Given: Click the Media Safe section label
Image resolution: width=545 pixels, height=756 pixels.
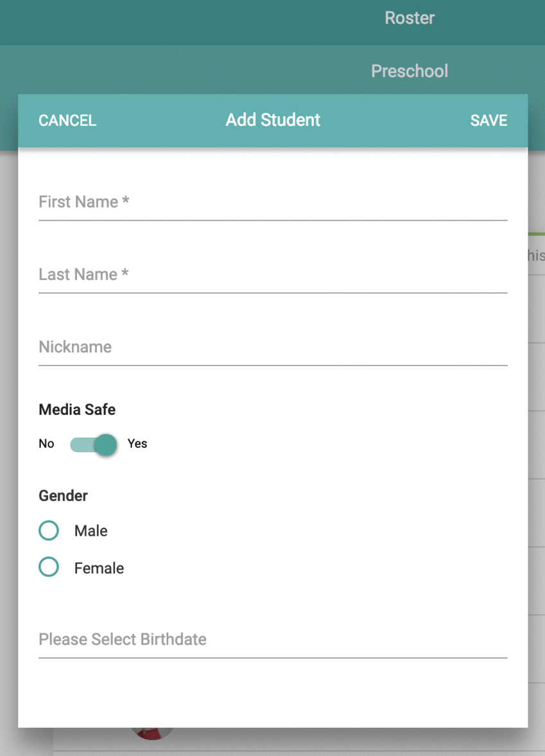Looking at the screenshot, I should tap(76, 409).
